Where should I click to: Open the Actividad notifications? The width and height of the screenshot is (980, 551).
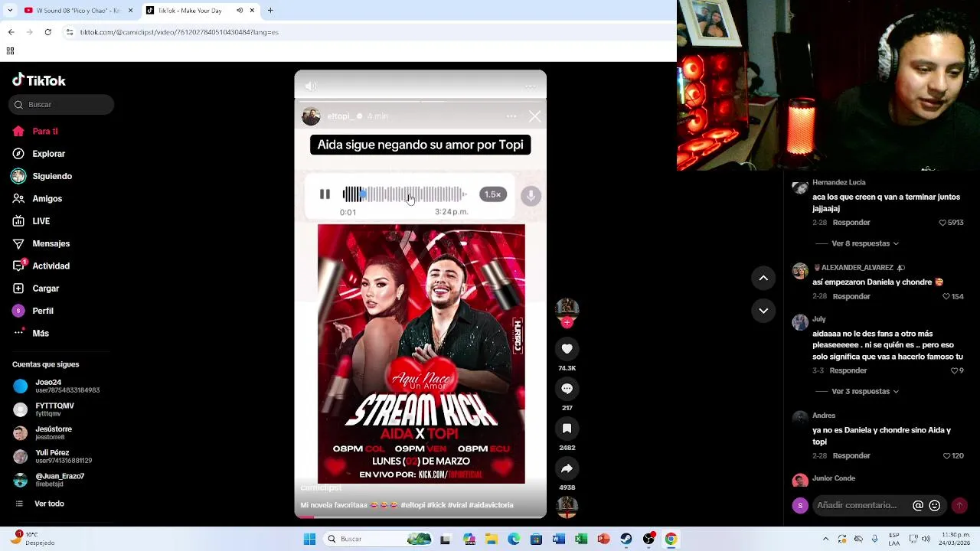point(41,266)
